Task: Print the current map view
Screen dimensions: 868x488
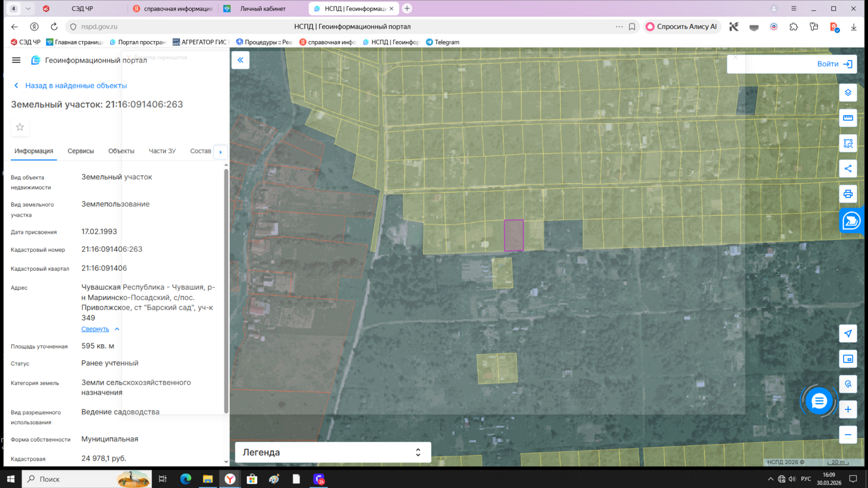Action: (x=848, y=194)
